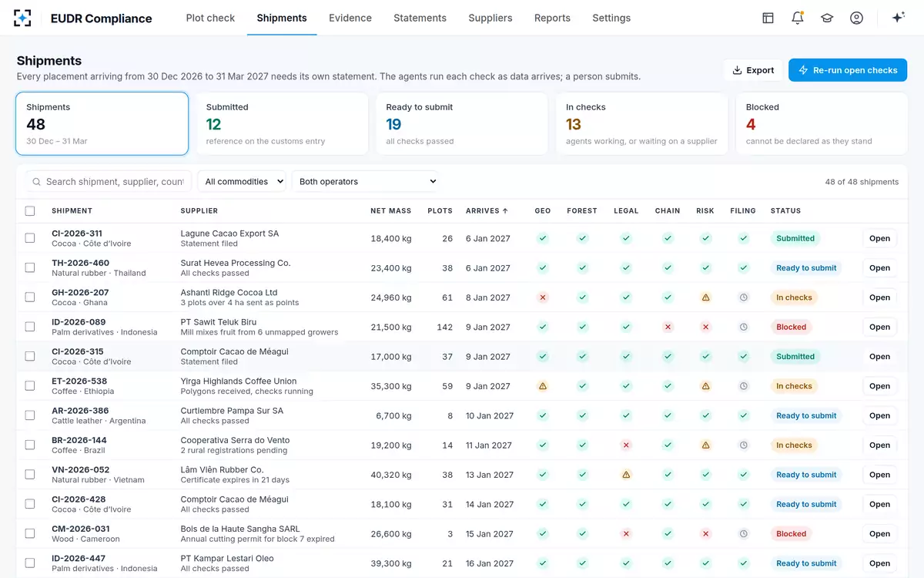
Task: Click the pending FILING clock icon for GH-2026-207
Action: point(743,297)
